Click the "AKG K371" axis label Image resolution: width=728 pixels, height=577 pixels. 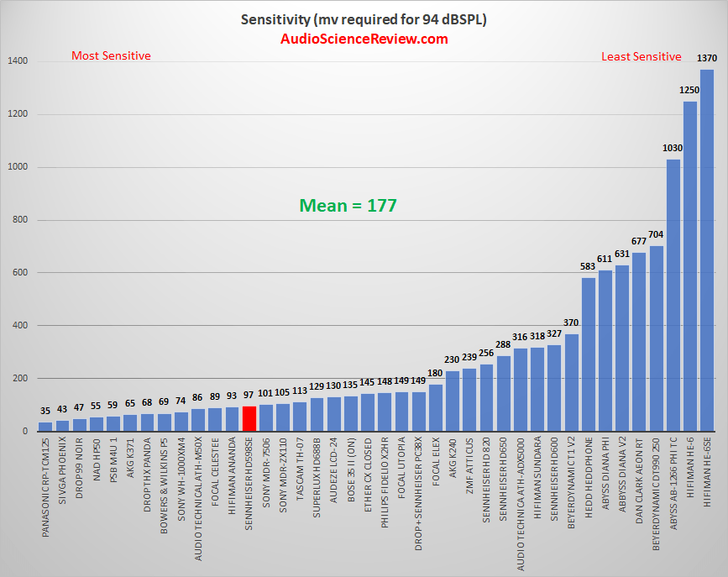[x=130, y=458]
